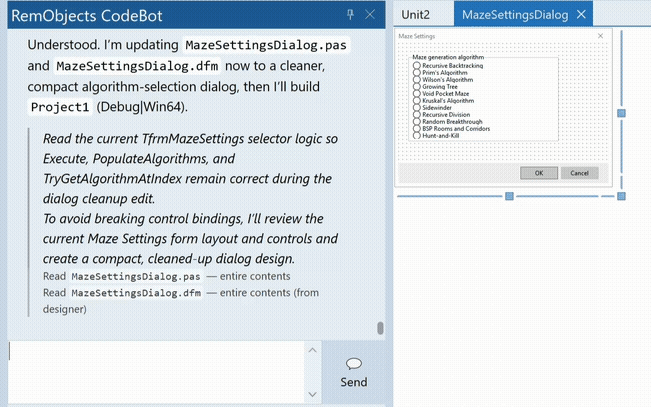Click the bottom-edge form resize handle
The height and width of the screenshot is (407, 651).
click(509, 196)
